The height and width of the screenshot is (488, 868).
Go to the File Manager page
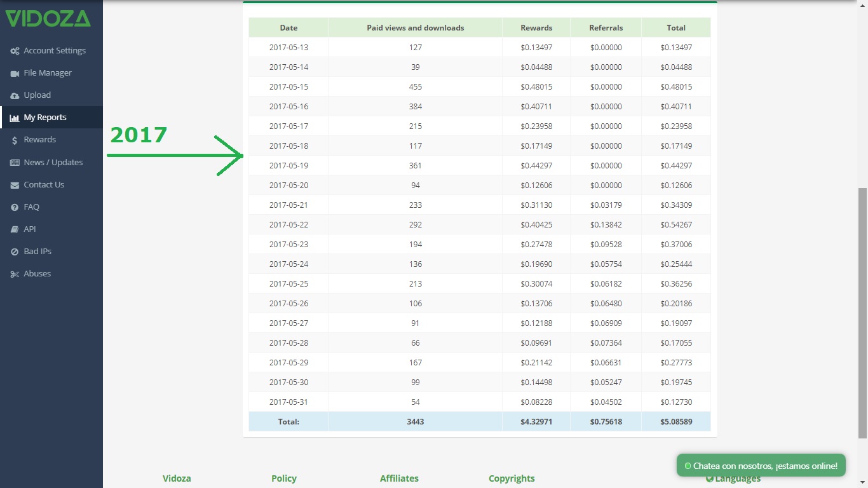pyautogui.click(x=48, y=73)
